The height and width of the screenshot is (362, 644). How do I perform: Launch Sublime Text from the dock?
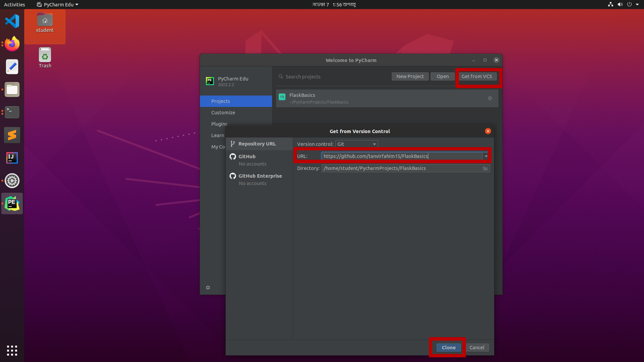(x=12, y=135)
